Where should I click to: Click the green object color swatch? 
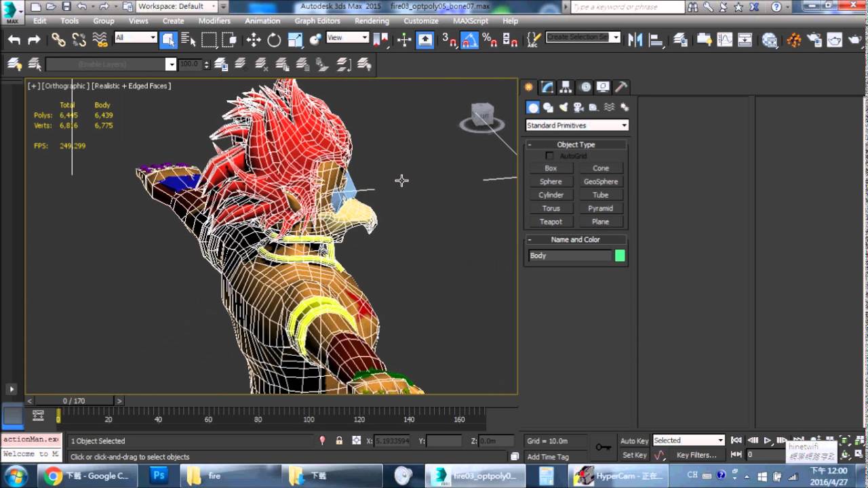620,256
